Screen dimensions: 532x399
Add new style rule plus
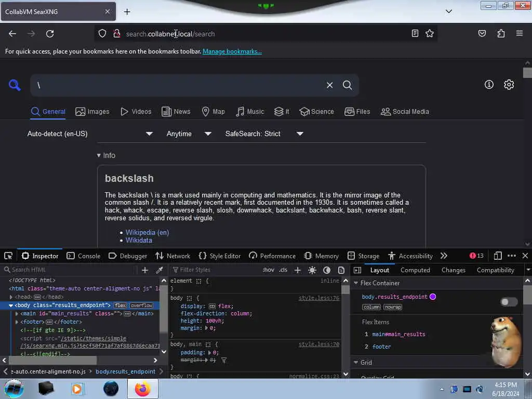[298, 270]
